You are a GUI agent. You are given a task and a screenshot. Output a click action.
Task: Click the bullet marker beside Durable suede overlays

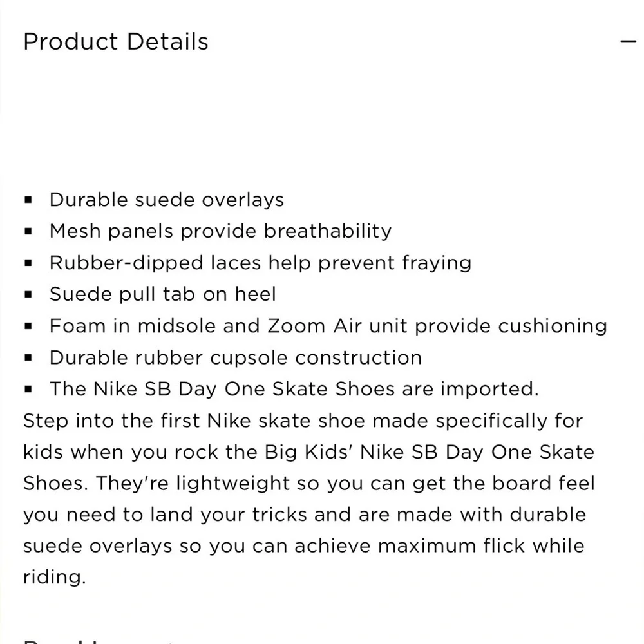coord(28,200)
